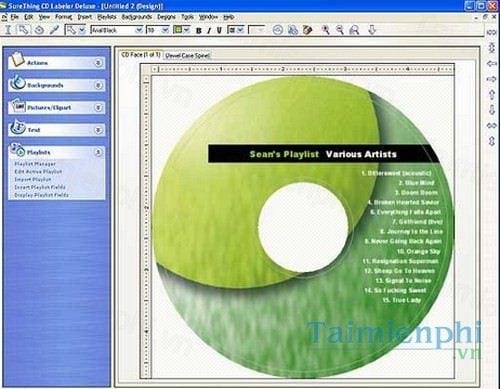Open the Backgrounds menu

(x=136, y=17)
